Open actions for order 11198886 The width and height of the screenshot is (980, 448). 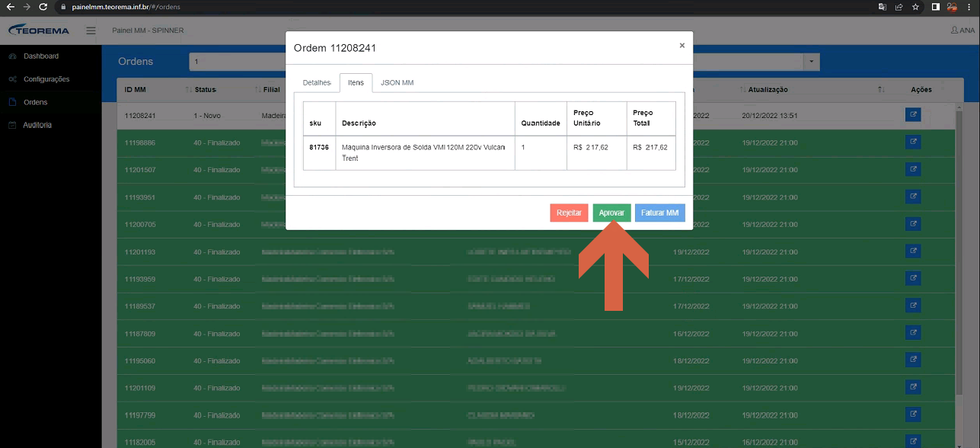coord(913,142)
